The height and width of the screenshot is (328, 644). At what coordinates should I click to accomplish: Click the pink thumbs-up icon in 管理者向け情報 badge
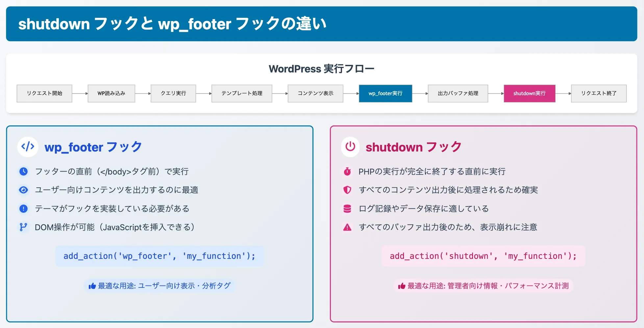pyautogui.click(x=402, y=286)
